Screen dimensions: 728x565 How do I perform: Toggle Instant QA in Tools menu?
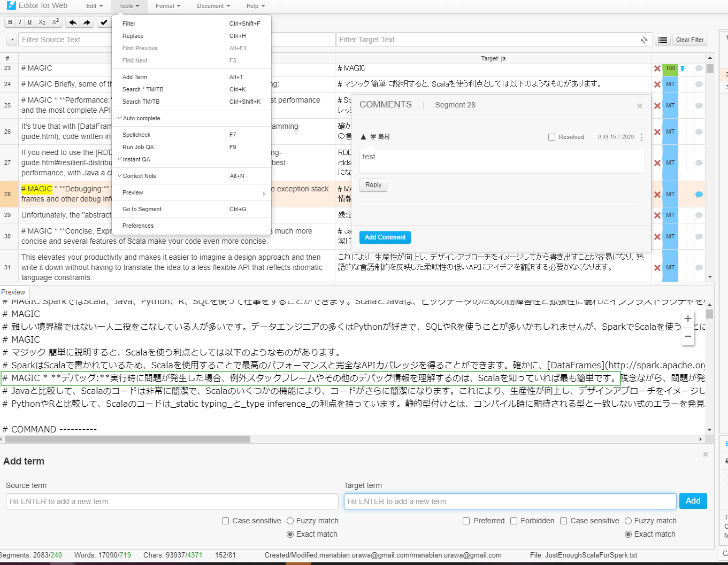coord(191,159)
